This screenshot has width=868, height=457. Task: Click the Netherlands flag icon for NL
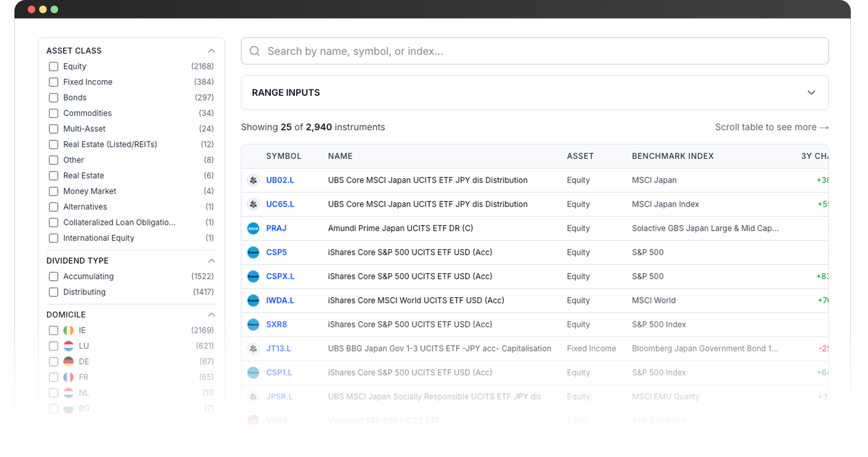(68, 393)
